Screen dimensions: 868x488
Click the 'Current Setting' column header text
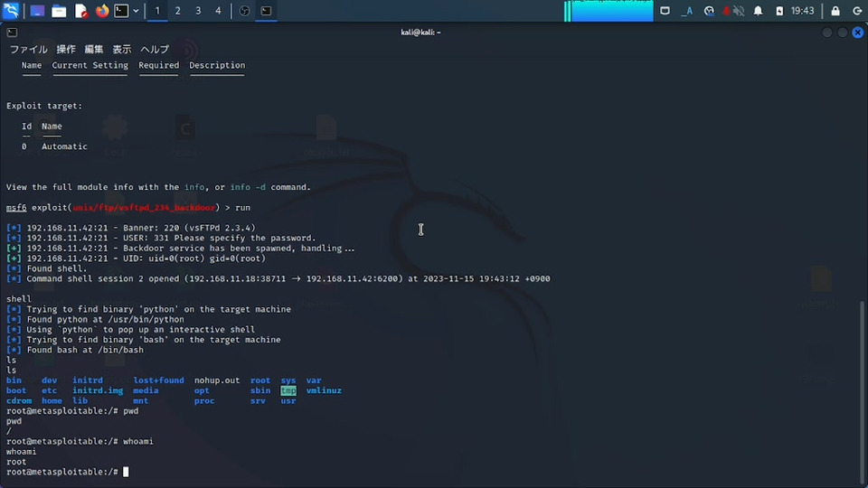click(90, 65)
